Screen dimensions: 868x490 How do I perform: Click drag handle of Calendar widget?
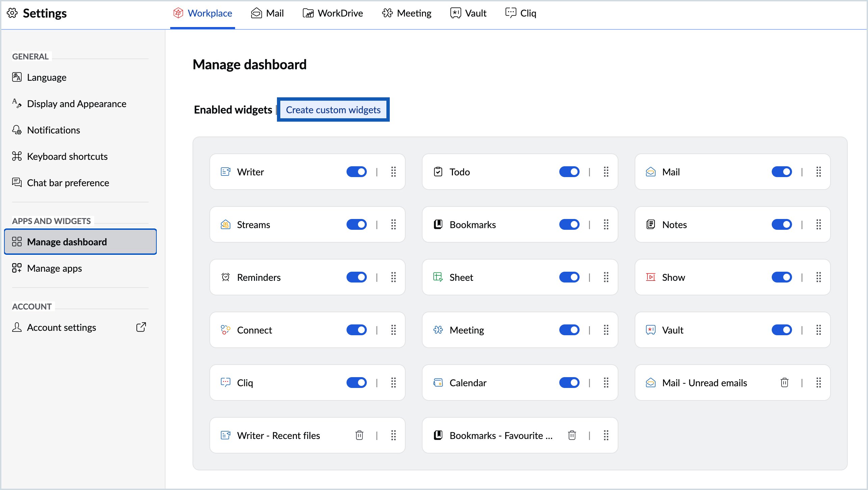click(x=606, y=383)
